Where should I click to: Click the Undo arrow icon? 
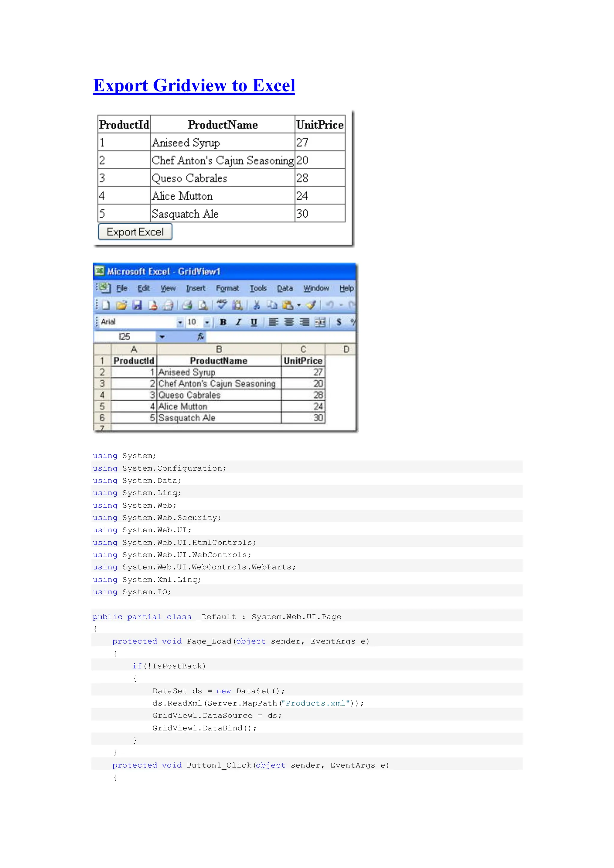click(x=330, y=305)
